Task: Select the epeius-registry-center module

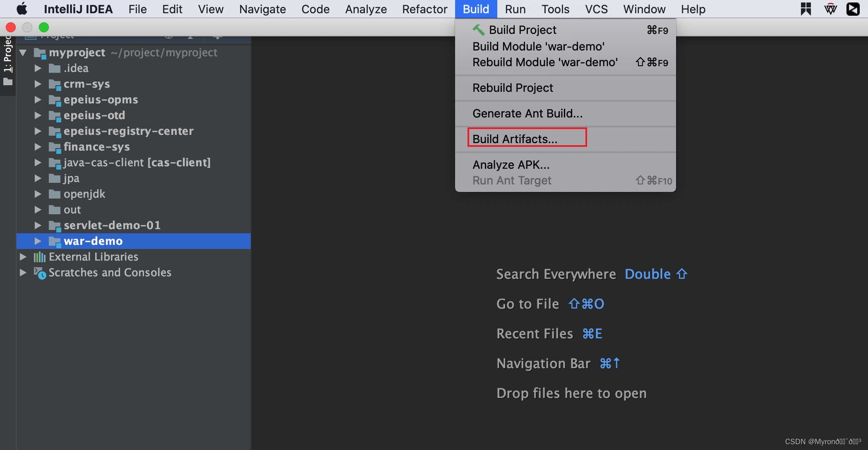Action: pyautogui.click(x=128, y=131)
